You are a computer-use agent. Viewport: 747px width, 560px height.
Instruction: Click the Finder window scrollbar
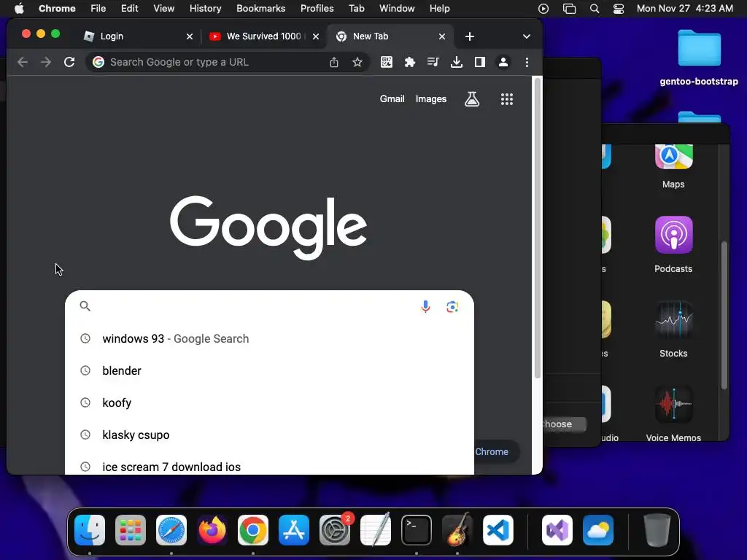(x=724, y=316)
